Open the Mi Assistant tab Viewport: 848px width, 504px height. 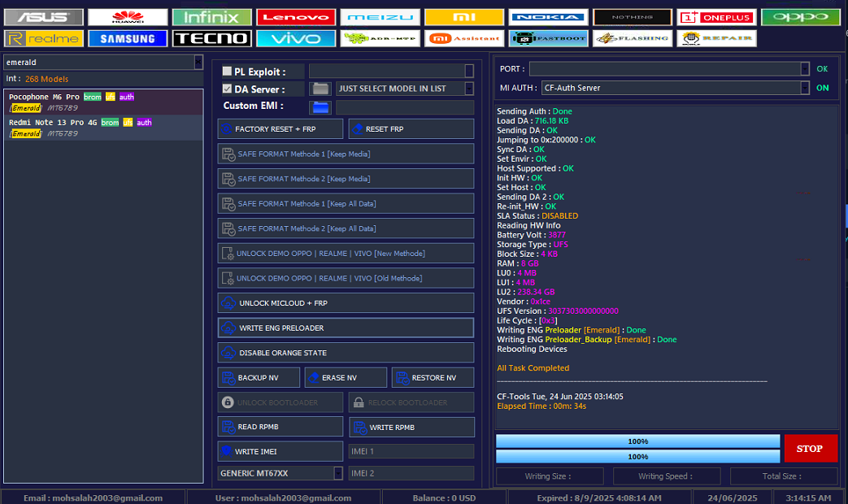point(464,38)
